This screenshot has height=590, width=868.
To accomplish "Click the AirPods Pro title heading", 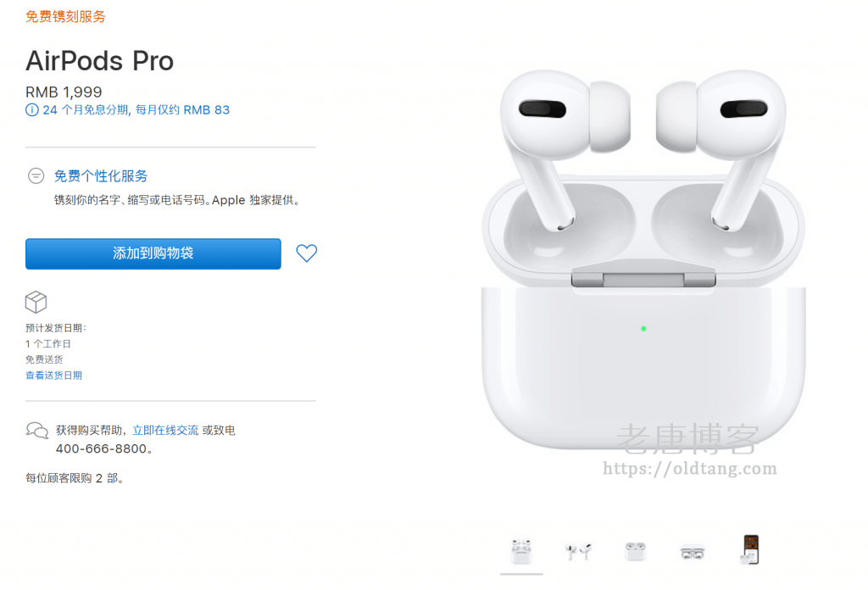I will pyautogui.click(x=100, y=61).
